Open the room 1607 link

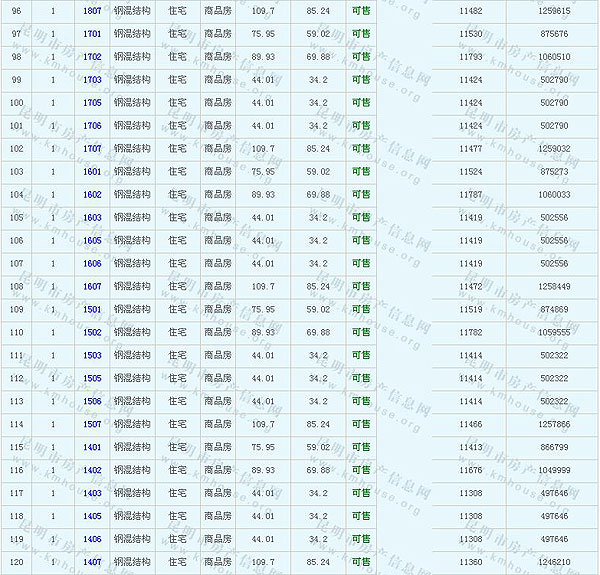[92, 286]
